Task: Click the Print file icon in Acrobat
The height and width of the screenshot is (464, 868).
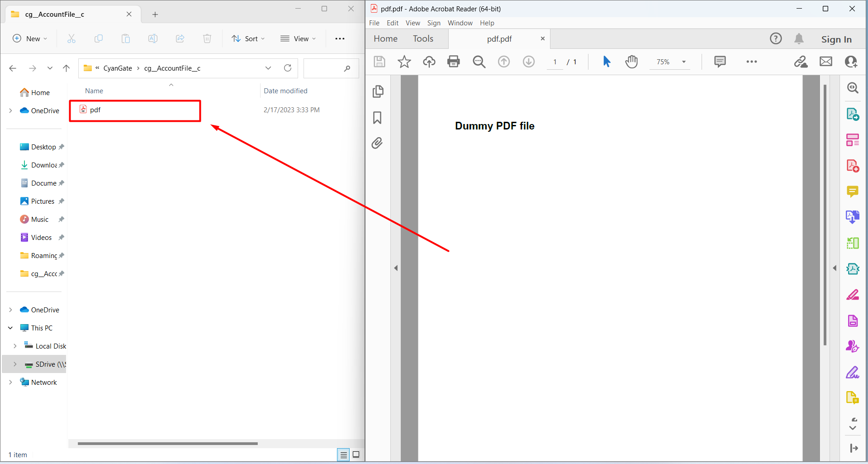Action: click(453, 62)
